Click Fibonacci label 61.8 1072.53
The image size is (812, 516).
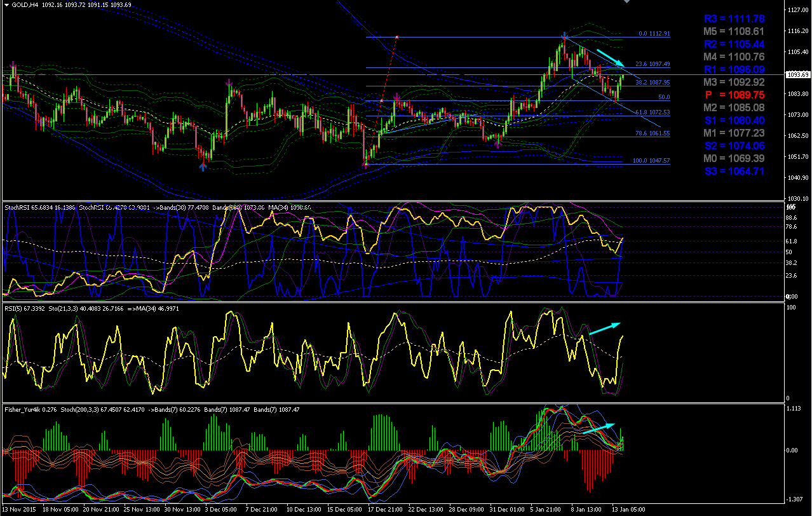pos(653,112)
